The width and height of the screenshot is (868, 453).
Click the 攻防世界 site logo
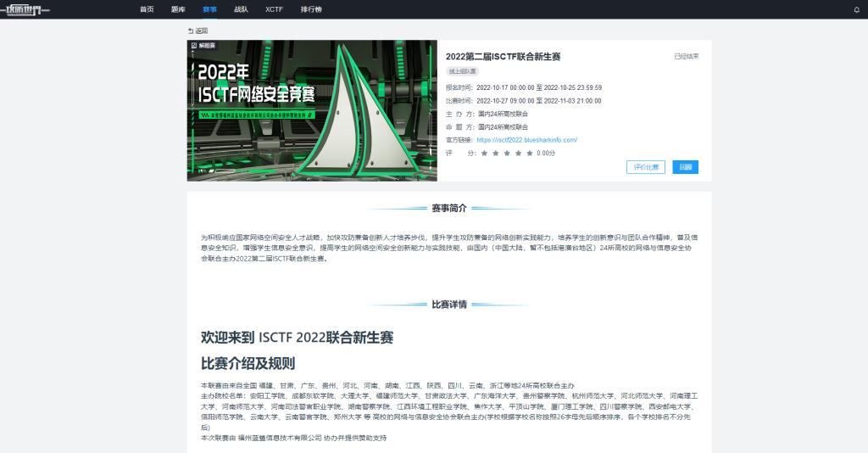coord(27,9)
